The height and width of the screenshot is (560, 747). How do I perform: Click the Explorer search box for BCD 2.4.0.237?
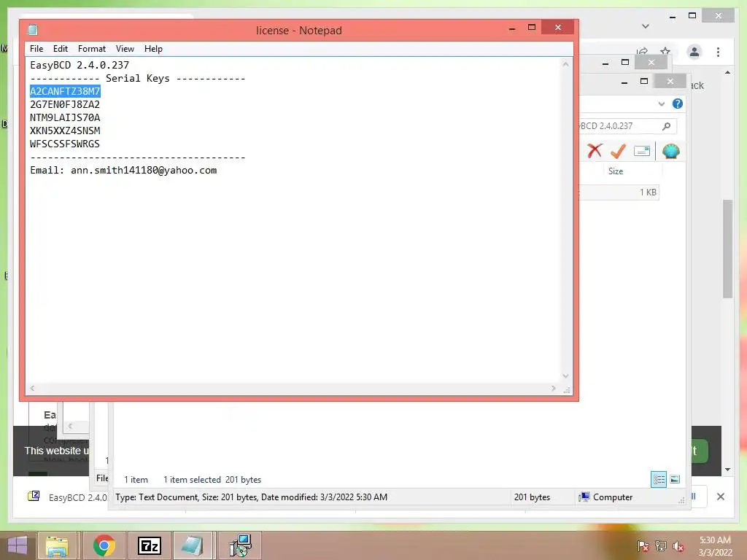click(x=628, y=125)
